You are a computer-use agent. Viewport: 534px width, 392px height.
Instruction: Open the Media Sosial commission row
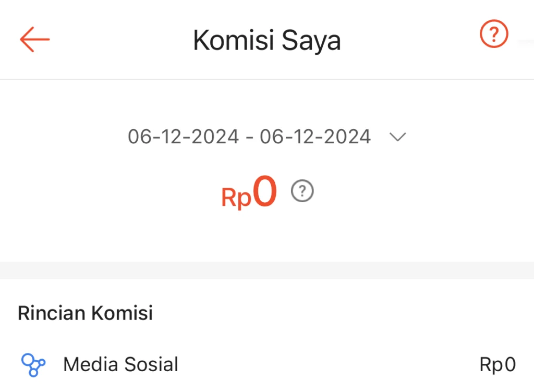(267, 364)
